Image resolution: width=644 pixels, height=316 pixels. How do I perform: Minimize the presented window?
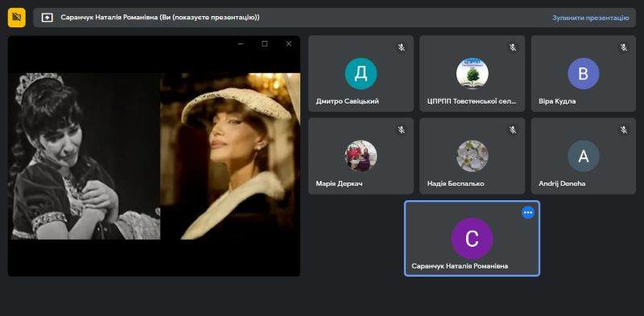click(x=241, y=44)
